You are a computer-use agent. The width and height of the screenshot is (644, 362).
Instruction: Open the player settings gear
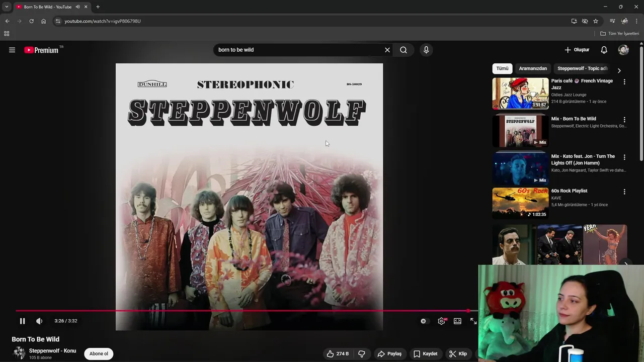[441, 321]
